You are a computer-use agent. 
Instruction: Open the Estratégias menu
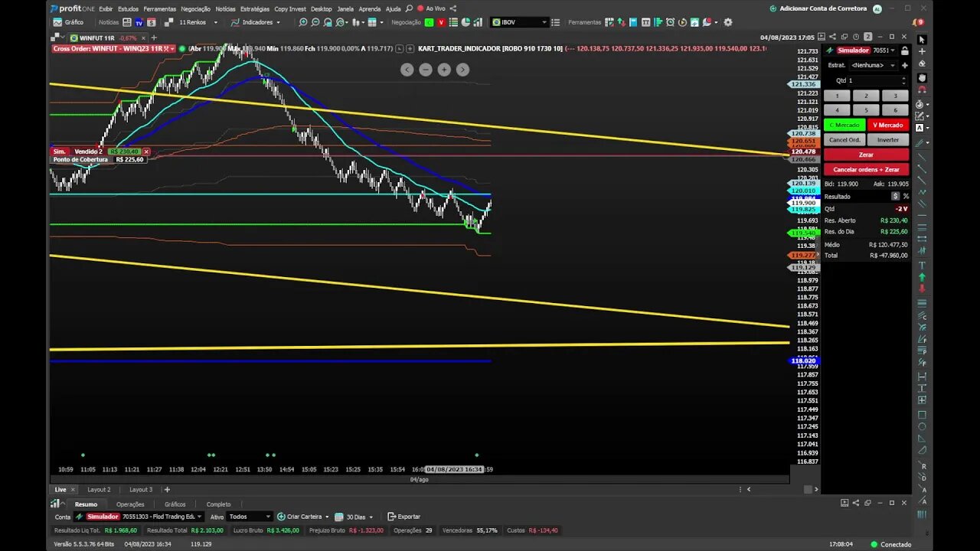coord(255,8)
